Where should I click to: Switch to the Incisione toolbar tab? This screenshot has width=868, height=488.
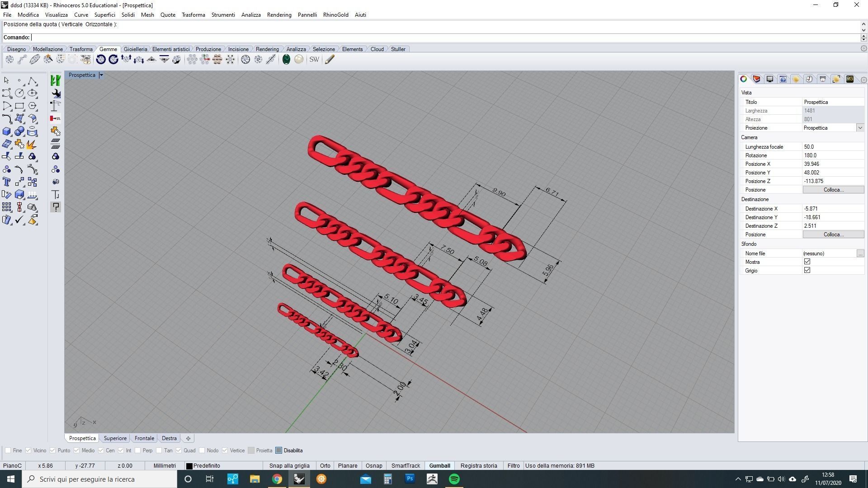[x=238, y=49]
